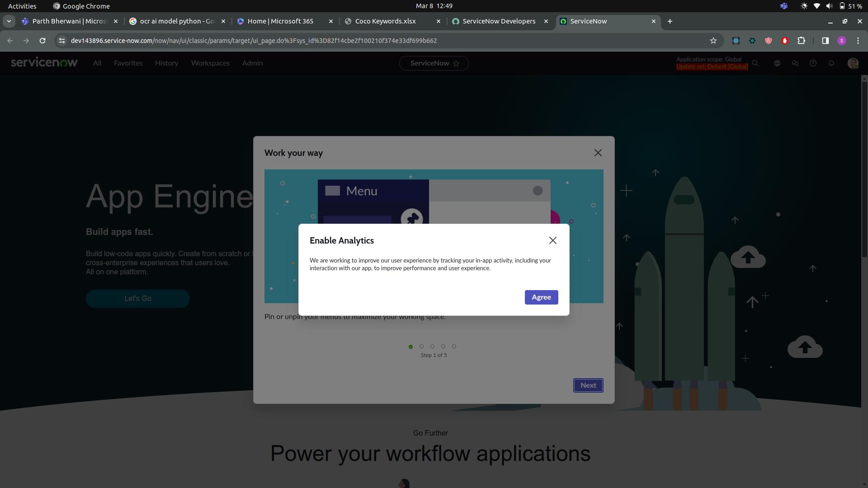This screenshot has width=868, height=488.
Task: Open the Workspaces menu
Action: [x=210, y=63]
